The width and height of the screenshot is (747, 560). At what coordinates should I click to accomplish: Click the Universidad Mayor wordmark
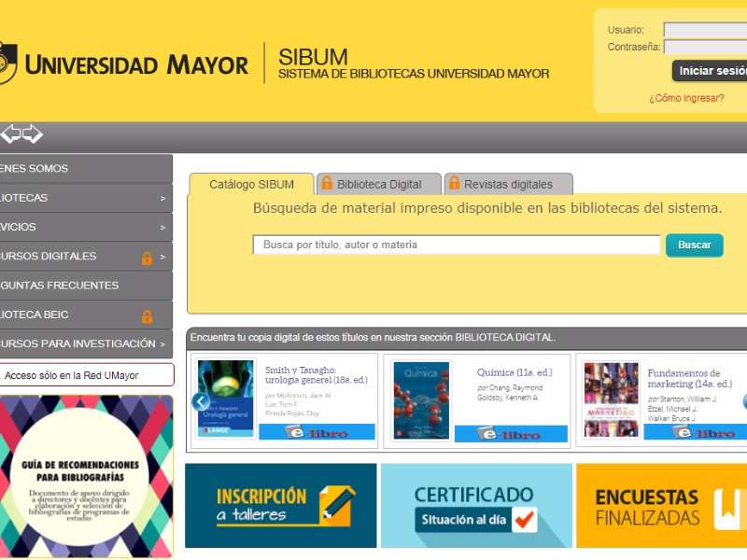[136, 65]
